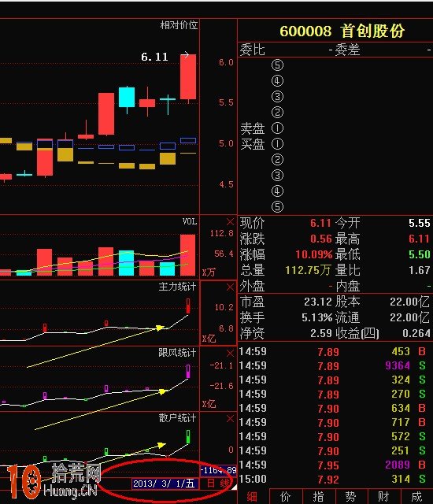Click the stock title 600008 首创股份

[x=342, y=31]
